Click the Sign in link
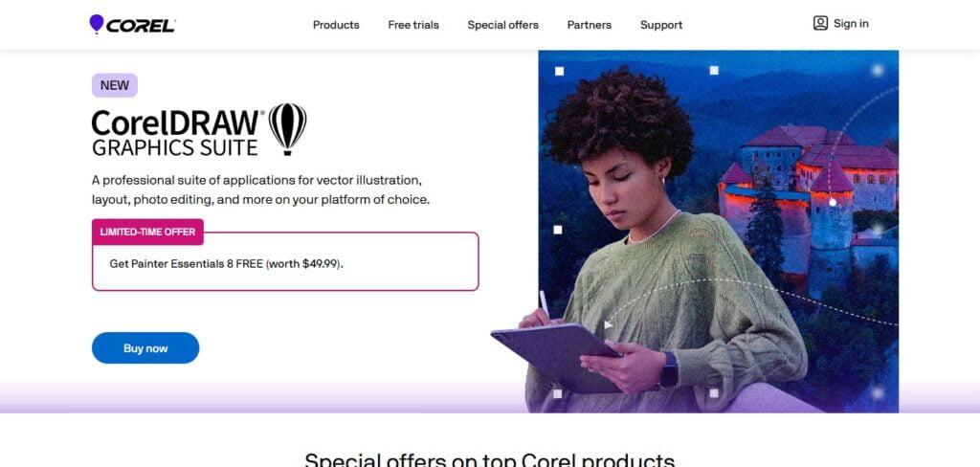The height and width of the screenshot is (467, 980). coord(851,24)
